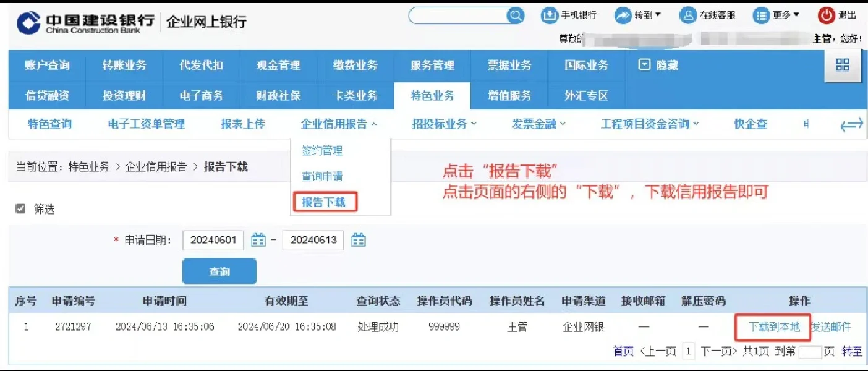
Task: Open the grid layout icon at top right
Action: click(842, 64)
